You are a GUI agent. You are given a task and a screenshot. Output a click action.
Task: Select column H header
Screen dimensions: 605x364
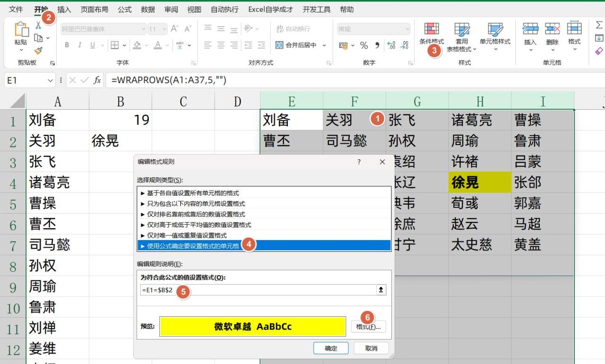[480, 101]
